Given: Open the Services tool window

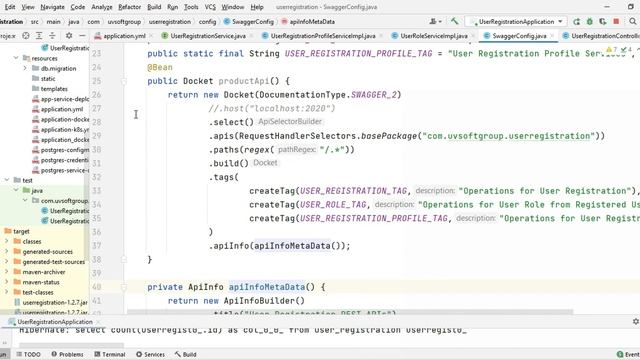Looking at the screenshot, I should point(150,354).
